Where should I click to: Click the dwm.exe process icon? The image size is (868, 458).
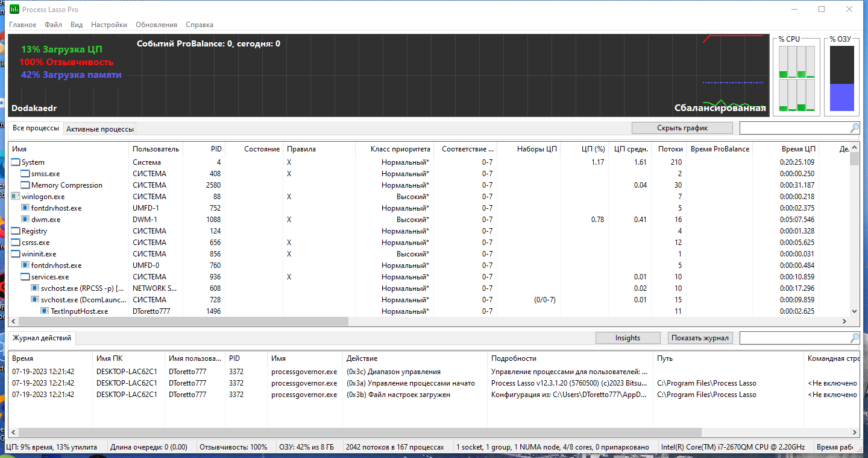point(25,220)
